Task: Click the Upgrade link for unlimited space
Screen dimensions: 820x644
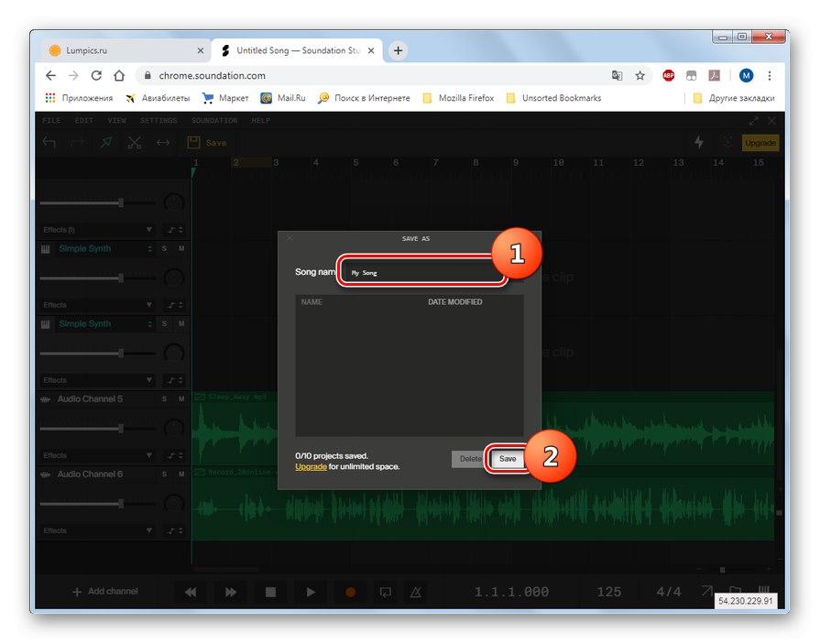Action: point(311,467)
